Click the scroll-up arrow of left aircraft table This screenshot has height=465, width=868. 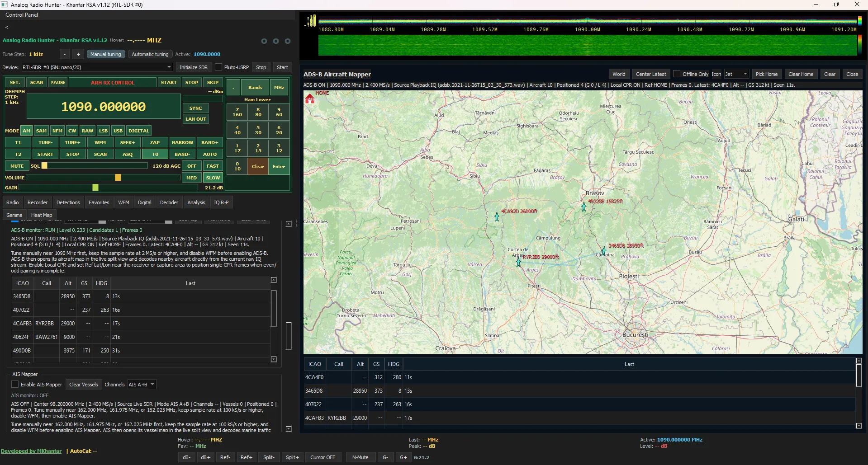[274, 280]
